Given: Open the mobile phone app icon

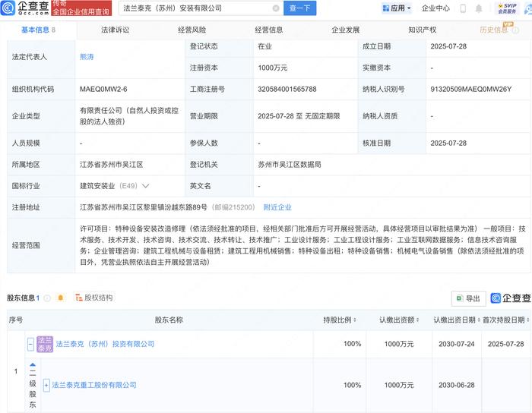Looking at the screenshot, I should (463, 8).
